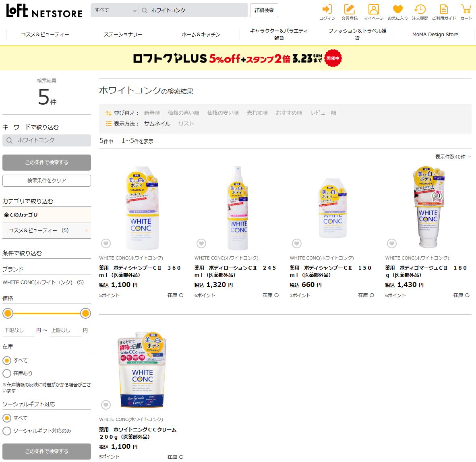Open Body Gommage 180g product image

pyautogui.click(x=428, y=207)
